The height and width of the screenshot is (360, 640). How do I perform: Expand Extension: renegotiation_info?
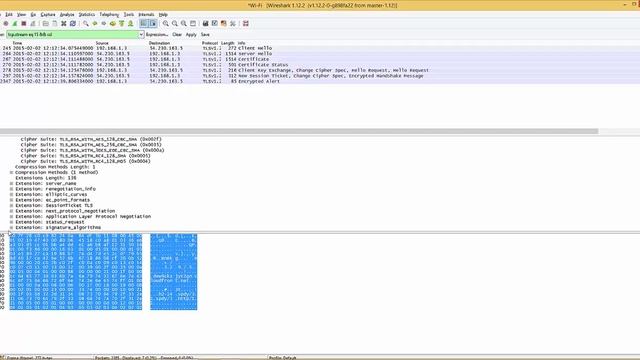pos(11,189)
